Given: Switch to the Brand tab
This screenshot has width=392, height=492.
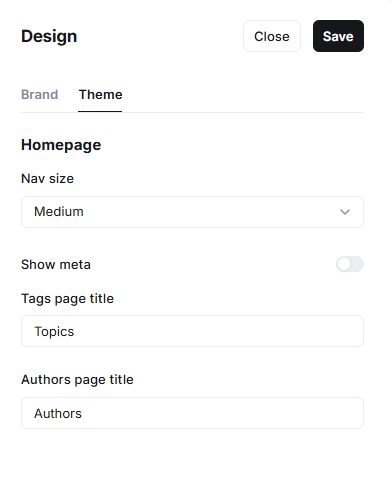Looking at the screenshot, I should pyautogui.click(x=40, y=95).
